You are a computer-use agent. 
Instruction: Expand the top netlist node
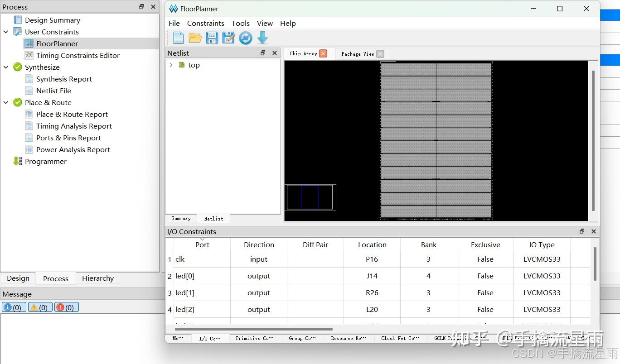(171, 65)
